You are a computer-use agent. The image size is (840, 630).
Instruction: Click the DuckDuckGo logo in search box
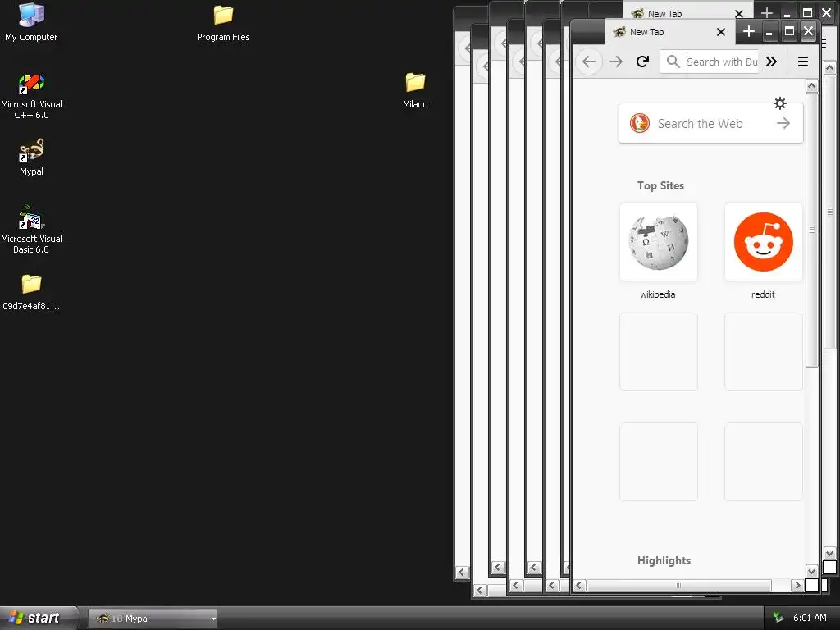click(640, 123)
